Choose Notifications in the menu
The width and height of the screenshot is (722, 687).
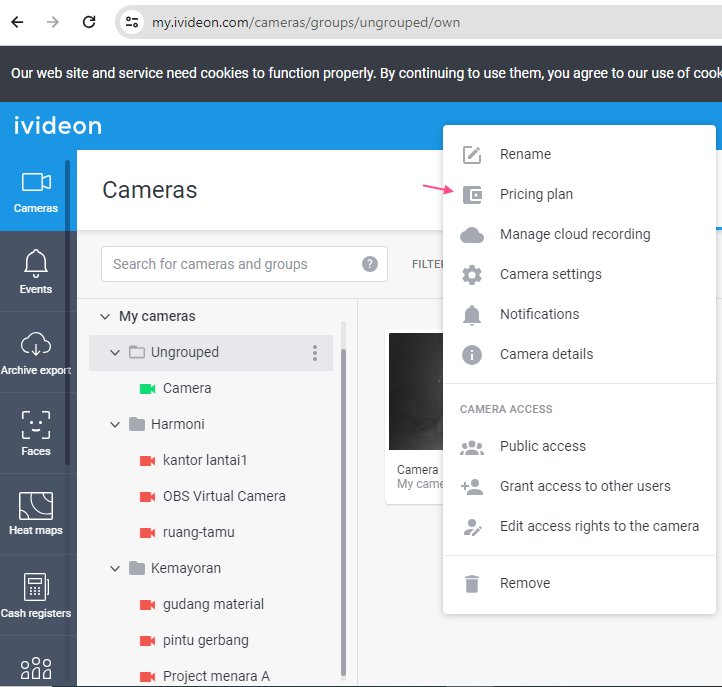point(579,314)
